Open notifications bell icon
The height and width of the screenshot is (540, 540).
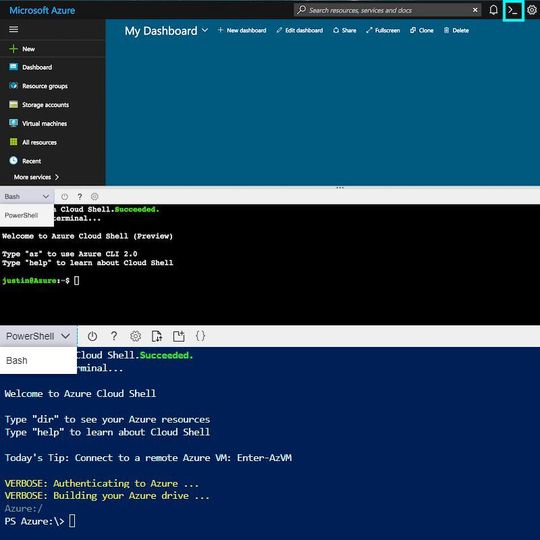493,10
